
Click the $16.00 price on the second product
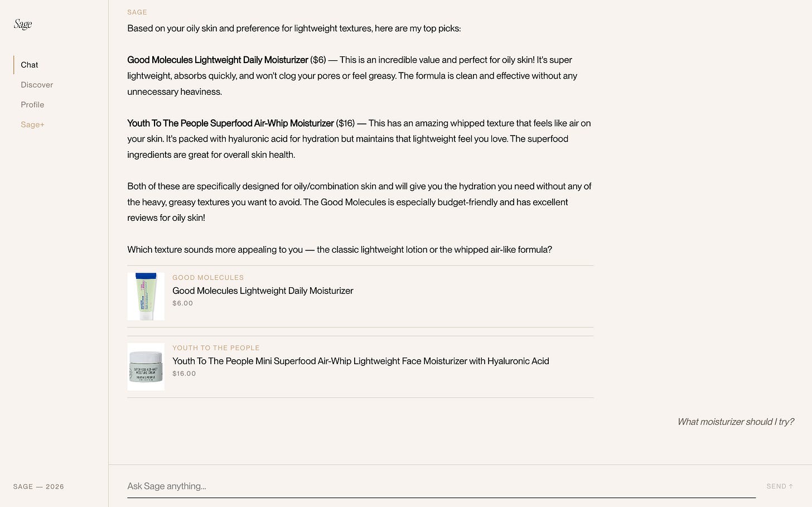click(184, 373)
